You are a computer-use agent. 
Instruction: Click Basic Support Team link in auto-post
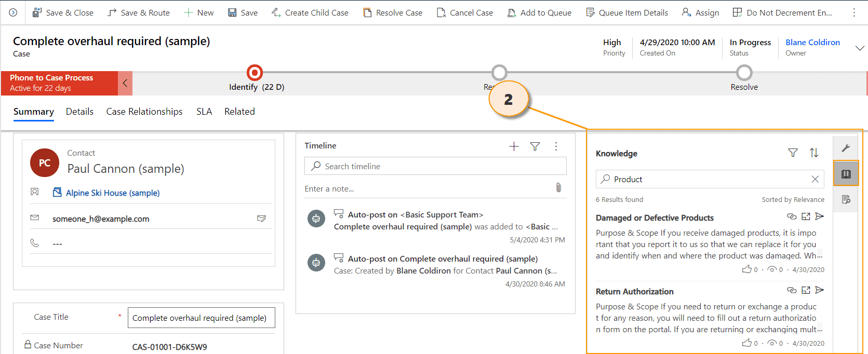pyautogui.click(x=442, y=215)
